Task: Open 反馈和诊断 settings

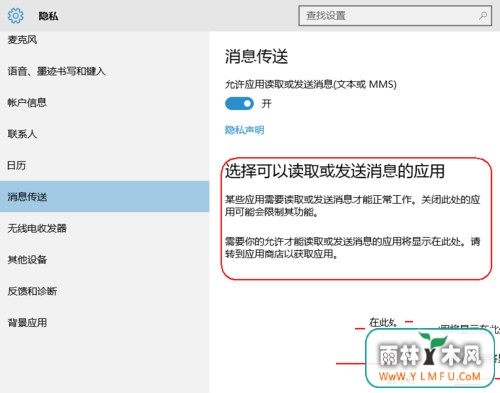Action: (x=32, y=291)
